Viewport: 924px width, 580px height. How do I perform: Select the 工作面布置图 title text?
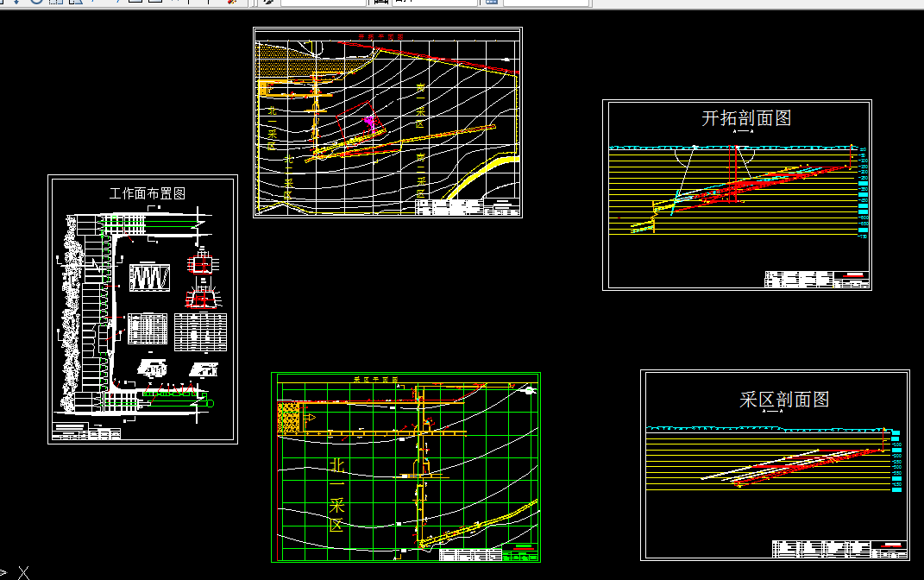[x=148, y=193]
